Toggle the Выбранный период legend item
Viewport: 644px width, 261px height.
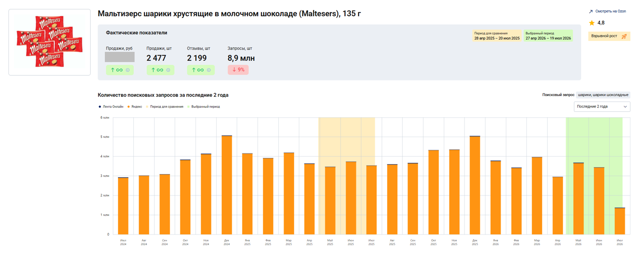click(203, 107)
